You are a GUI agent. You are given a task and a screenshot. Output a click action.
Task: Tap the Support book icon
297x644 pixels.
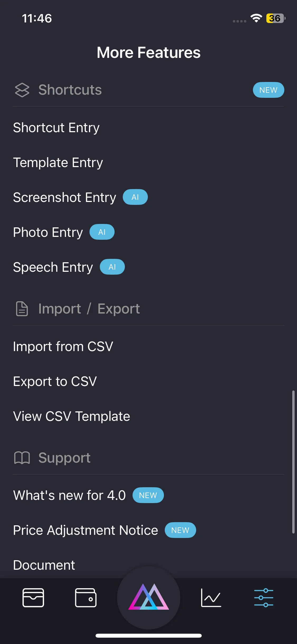tap(22, 458)
